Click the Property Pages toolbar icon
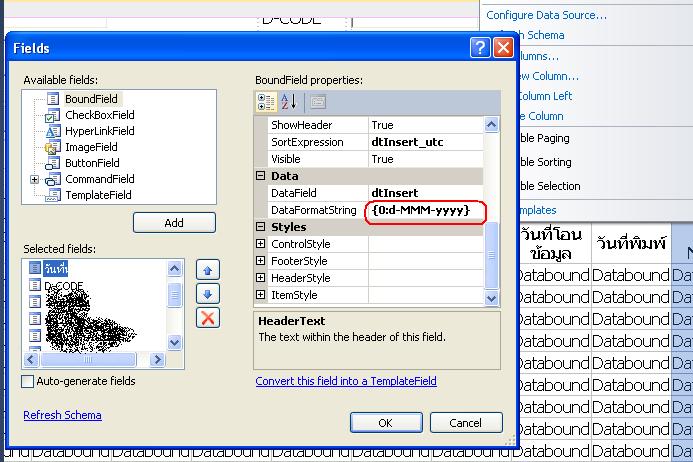This screenshot has height=462, width=693. pos(318,102)
